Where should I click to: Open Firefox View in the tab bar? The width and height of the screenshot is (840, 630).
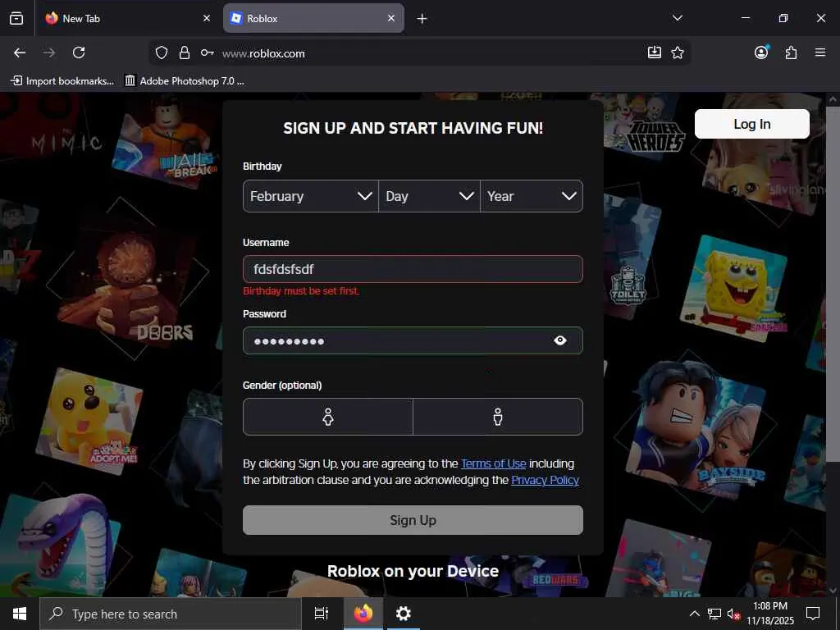[x=16, y=18]
